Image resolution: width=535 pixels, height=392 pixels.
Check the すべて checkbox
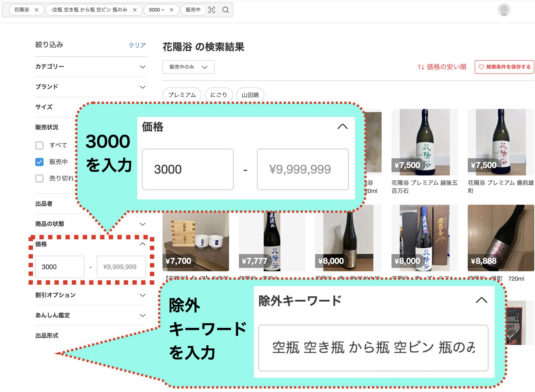tap(39, 145)
